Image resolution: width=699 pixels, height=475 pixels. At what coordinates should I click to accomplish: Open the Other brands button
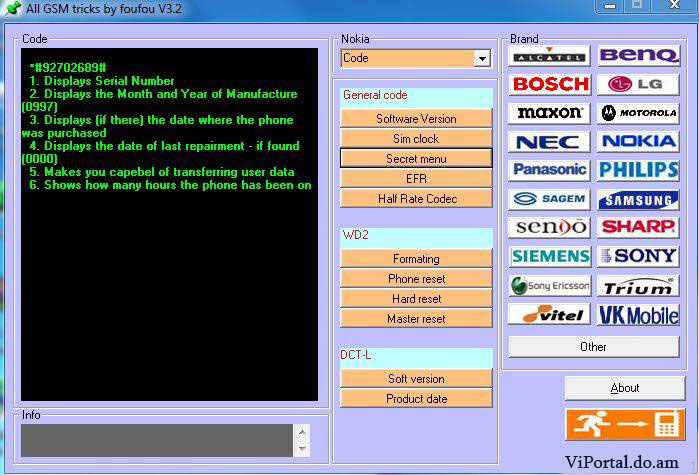[594, 347]
